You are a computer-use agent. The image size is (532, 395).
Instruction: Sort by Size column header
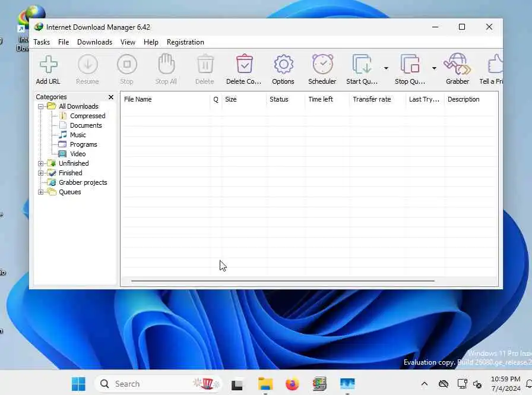pyautogui.click(x=244, y=99)
